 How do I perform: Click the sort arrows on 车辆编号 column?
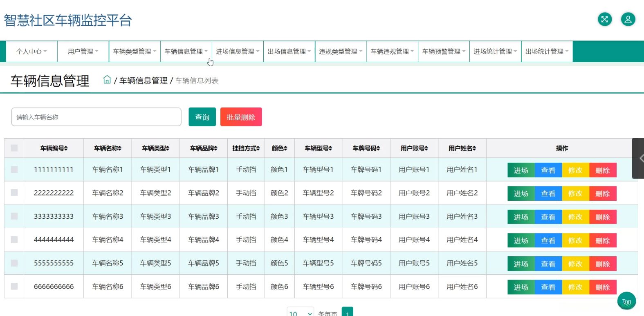(x=66, y=148)
